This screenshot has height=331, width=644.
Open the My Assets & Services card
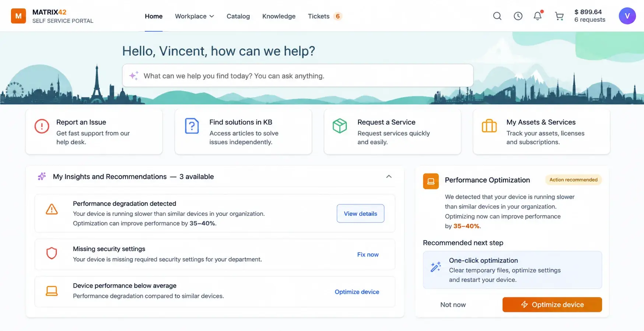(x=542, y=131)
